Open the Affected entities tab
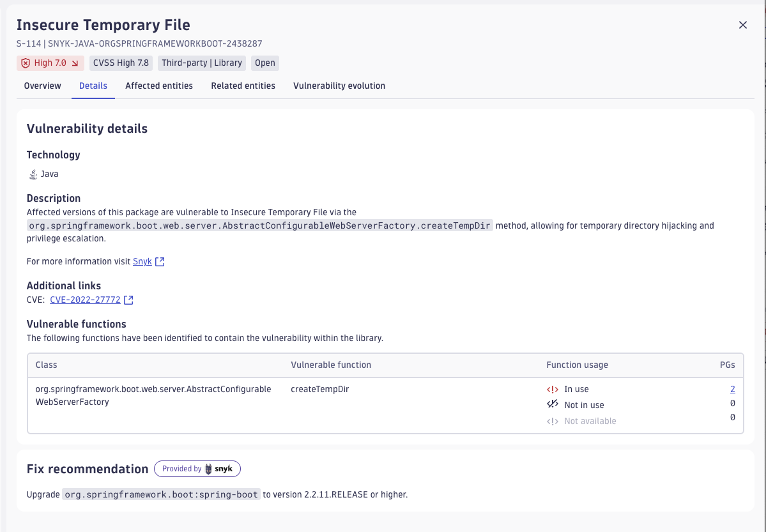The width and height of the screenshot is (766, 532). coord(158,86)
